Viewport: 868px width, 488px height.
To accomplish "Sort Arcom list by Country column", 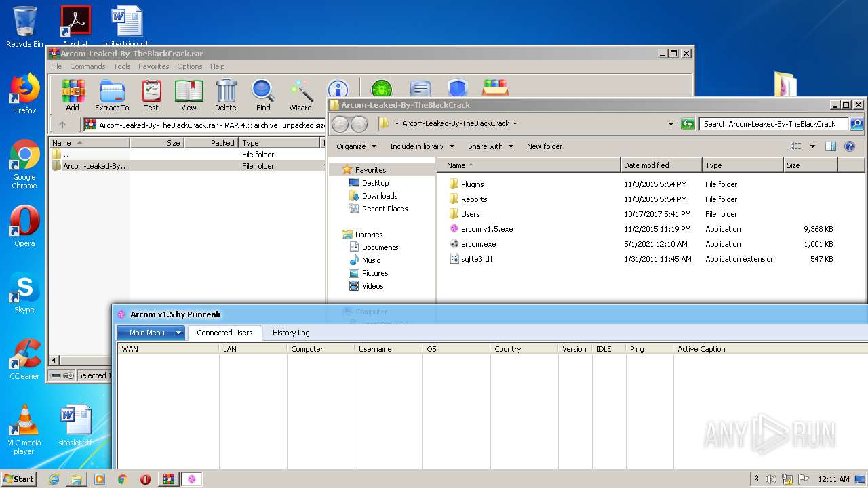I will pyautogui.click(x=524, y=349).
